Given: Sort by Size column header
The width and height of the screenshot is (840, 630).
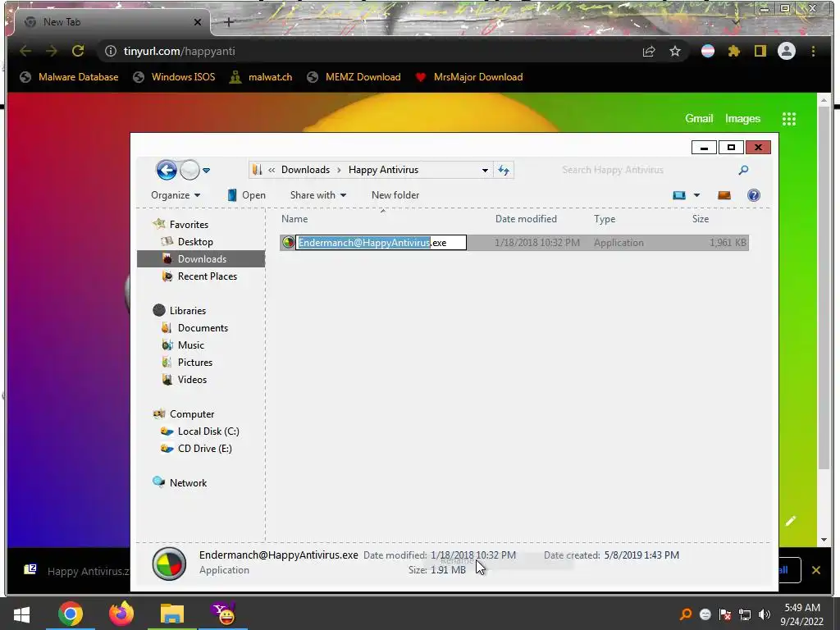Looking at the screenshot, I should [701, 218].
